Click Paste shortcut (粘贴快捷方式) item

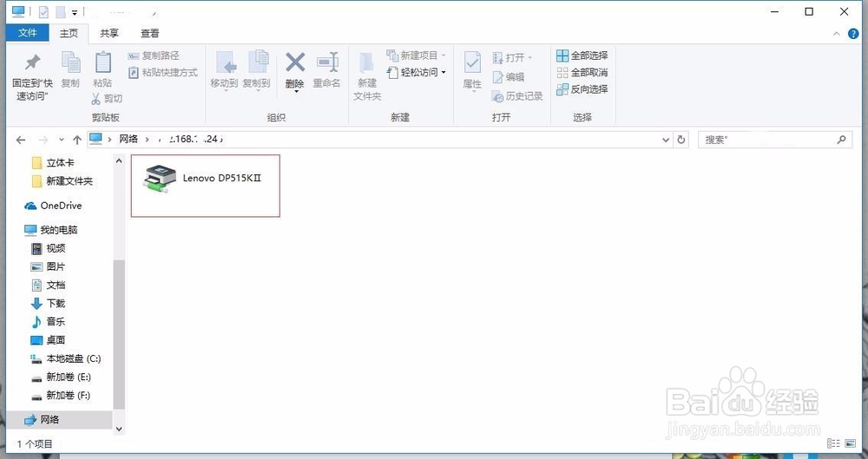(163, 73)
